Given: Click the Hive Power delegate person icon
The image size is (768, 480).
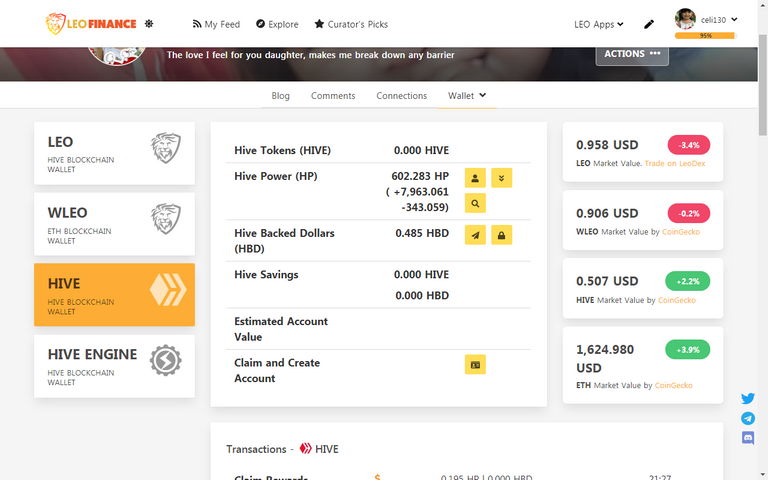Looking at the screenshot, I should (x=475, y=178).
